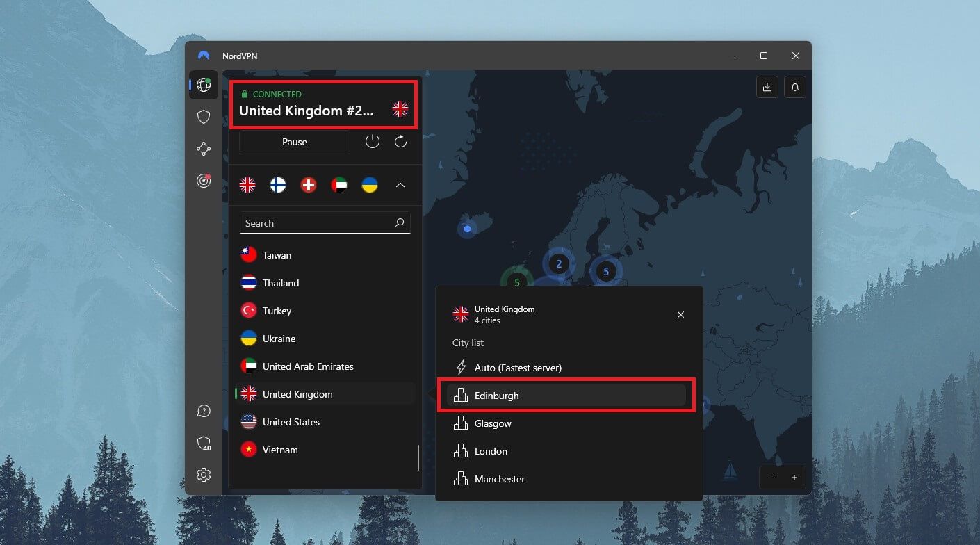Open the Help question-mark icon
This screenshot has height=545, width=980.
[x=204, y=411]
